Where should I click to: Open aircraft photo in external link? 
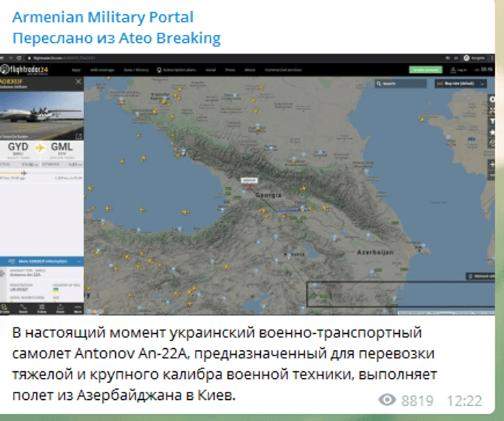tap(78, 136)
